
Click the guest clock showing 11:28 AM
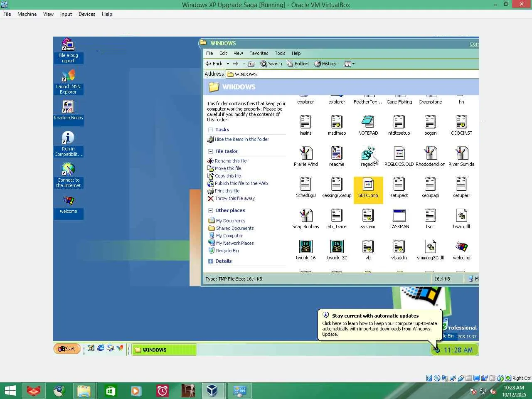458,350
